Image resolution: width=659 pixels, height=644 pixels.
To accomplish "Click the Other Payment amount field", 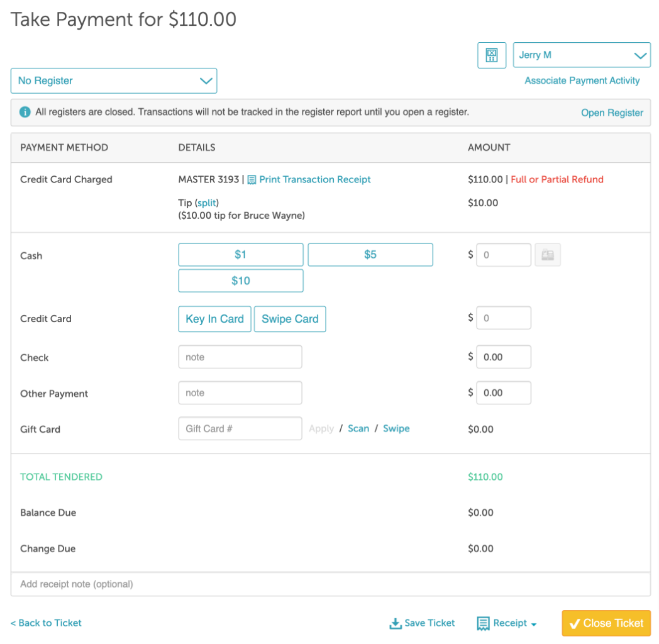I will tap(504, 392).
